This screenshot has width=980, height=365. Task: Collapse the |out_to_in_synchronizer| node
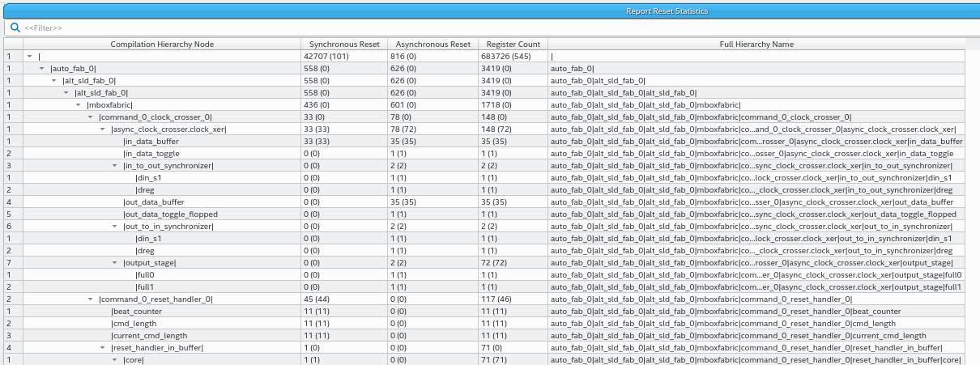tap(114, 227)
